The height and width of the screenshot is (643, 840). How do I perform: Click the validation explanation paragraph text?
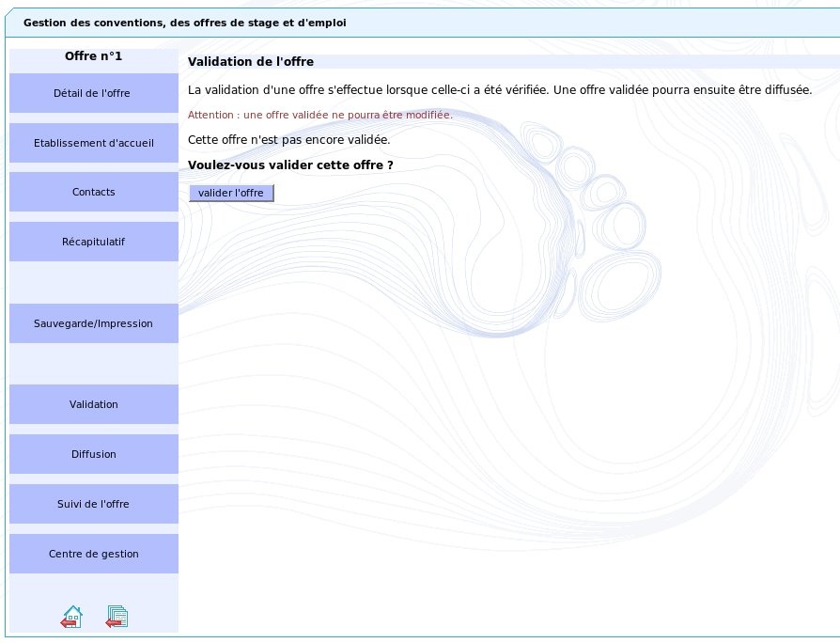pos(499,90)
